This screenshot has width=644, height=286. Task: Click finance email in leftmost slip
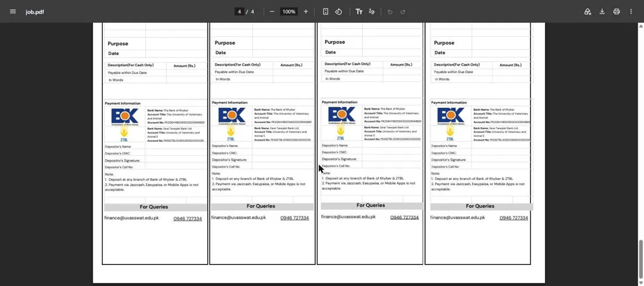(x=131, y=218)
